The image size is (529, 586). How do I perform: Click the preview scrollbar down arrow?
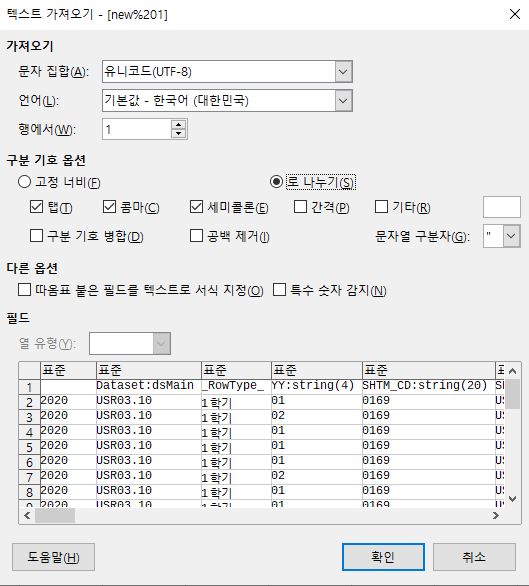[513, 499]
